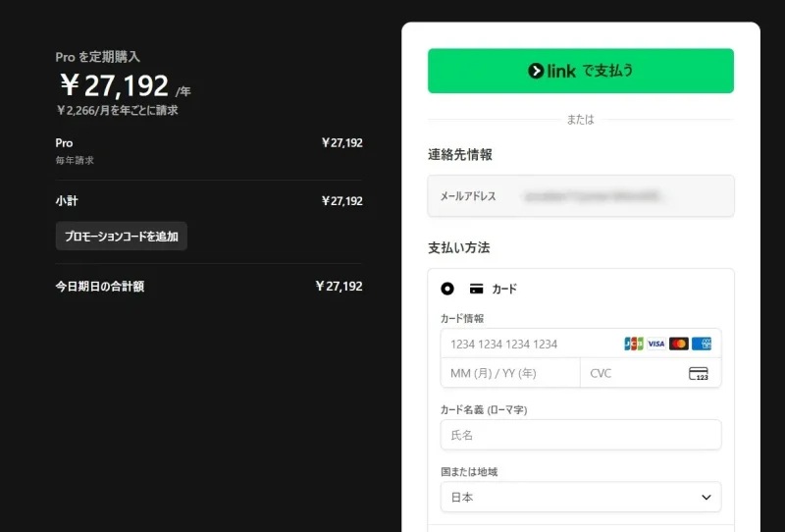This screenshot has height=532, width=785.
Task: Click the card icon beside カード
Action: pyautogui.click(x=476, y=289)
